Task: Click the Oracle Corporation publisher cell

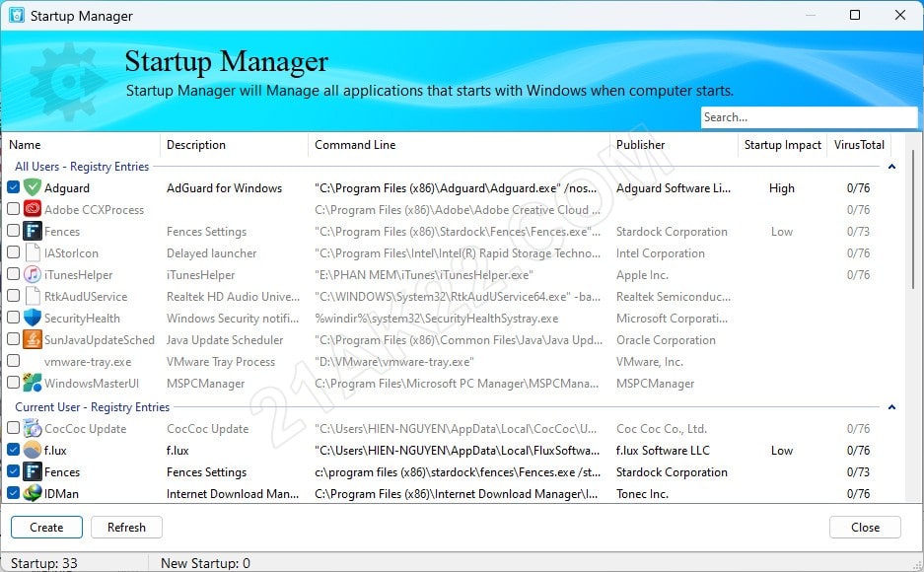Action: [666, 340]
